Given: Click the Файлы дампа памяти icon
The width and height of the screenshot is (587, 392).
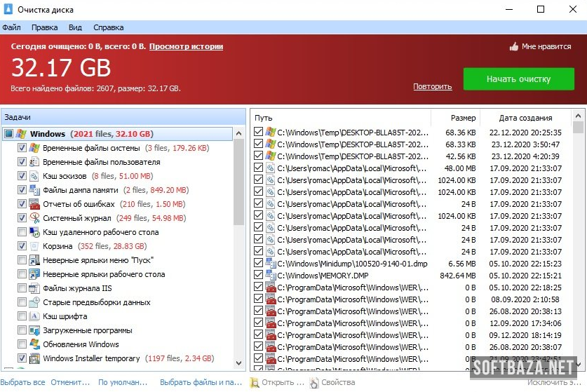Looking at the screenshot, I should [34, 190].
